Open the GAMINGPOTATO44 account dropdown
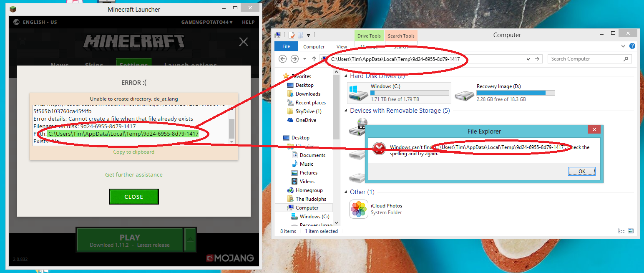 [207, 22]
